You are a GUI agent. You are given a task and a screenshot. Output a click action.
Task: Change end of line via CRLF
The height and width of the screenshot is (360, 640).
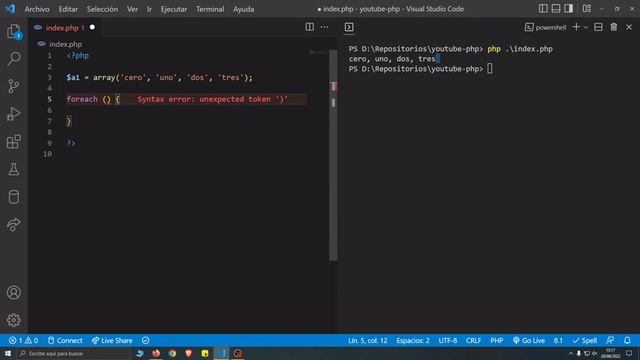point(473,340)
